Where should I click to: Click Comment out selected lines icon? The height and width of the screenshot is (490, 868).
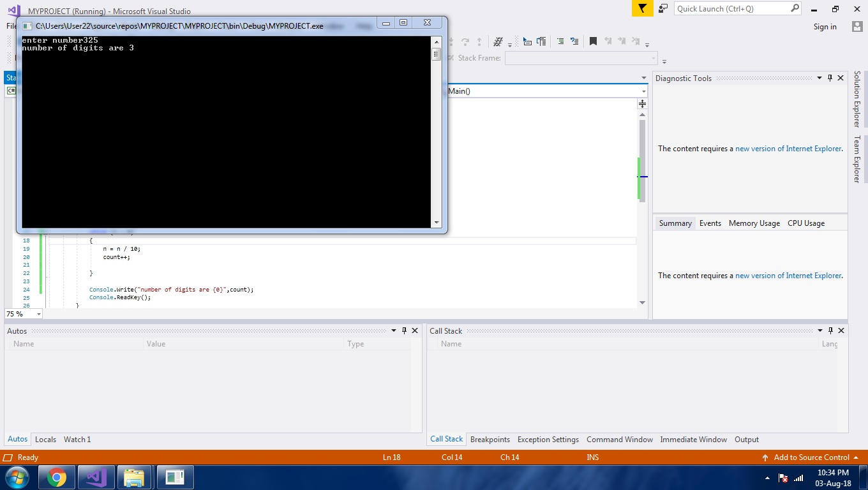pos(560,41)
